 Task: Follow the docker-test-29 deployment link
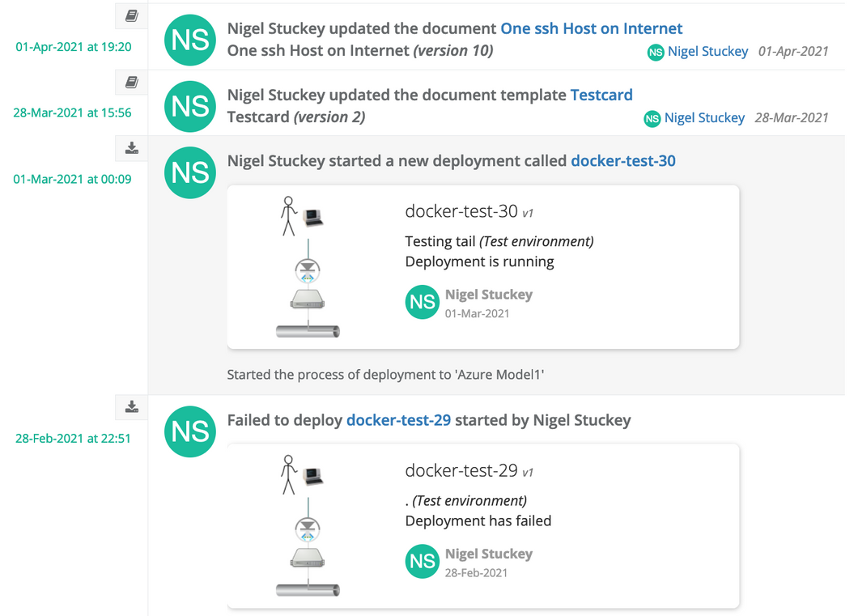point(398,420)
